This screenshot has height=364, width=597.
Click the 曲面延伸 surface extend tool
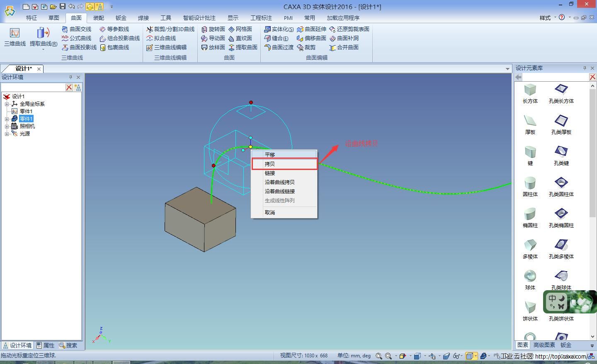[311, 29]
